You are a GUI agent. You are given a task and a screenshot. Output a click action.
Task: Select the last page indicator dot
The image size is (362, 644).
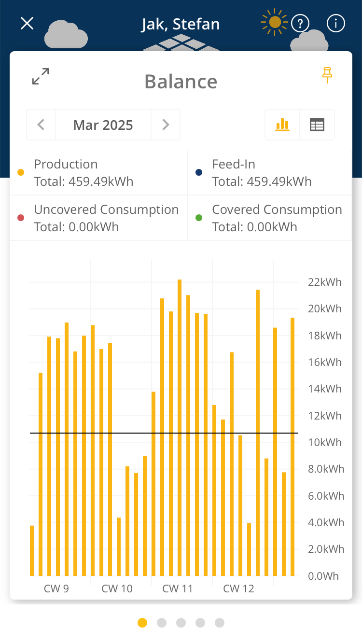(220, 623)
